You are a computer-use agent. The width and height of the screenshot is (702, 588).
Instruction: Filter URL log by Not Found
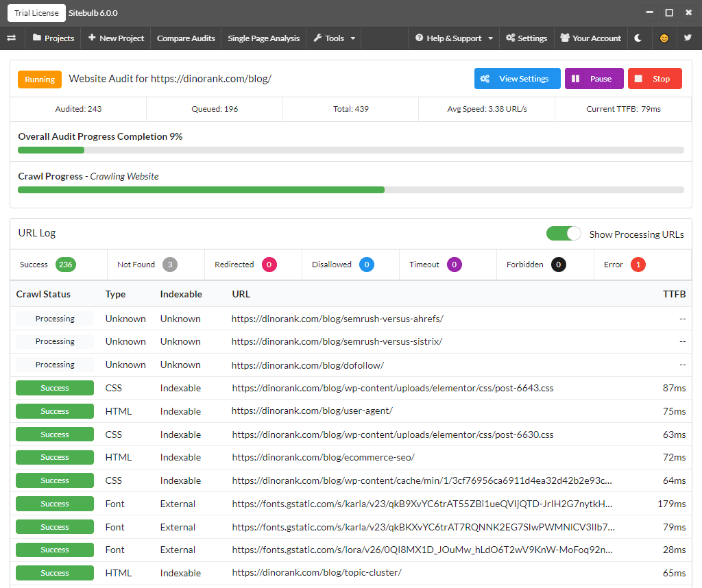pyautogui.click(x=156, y=265)
